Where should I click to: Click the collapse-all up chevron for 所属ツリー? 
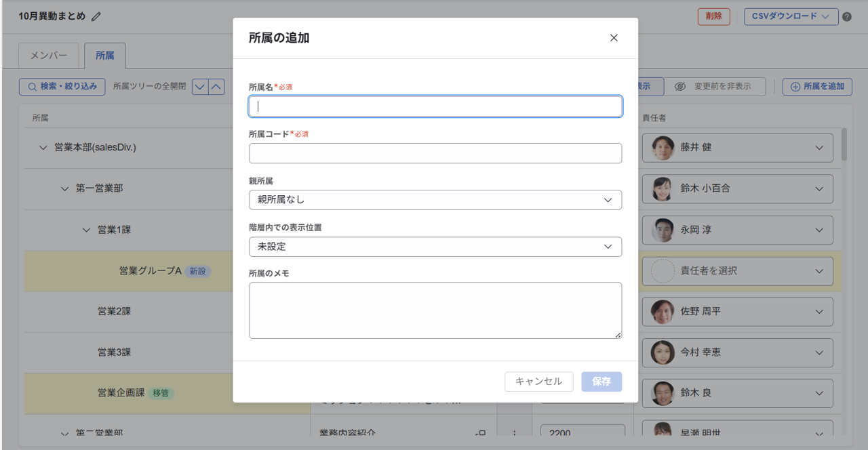(x=216, y=86)
